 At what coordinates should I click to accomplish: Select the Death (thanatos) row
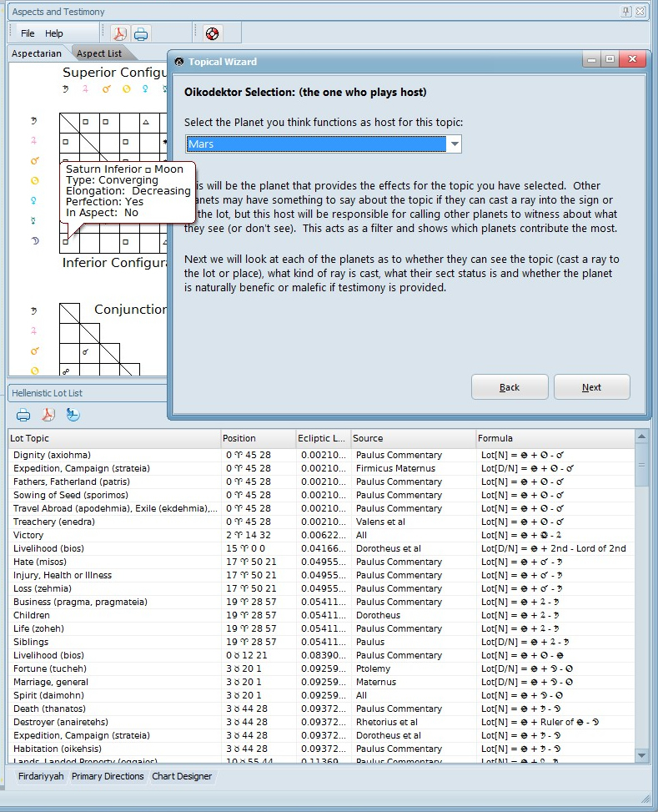321,709
